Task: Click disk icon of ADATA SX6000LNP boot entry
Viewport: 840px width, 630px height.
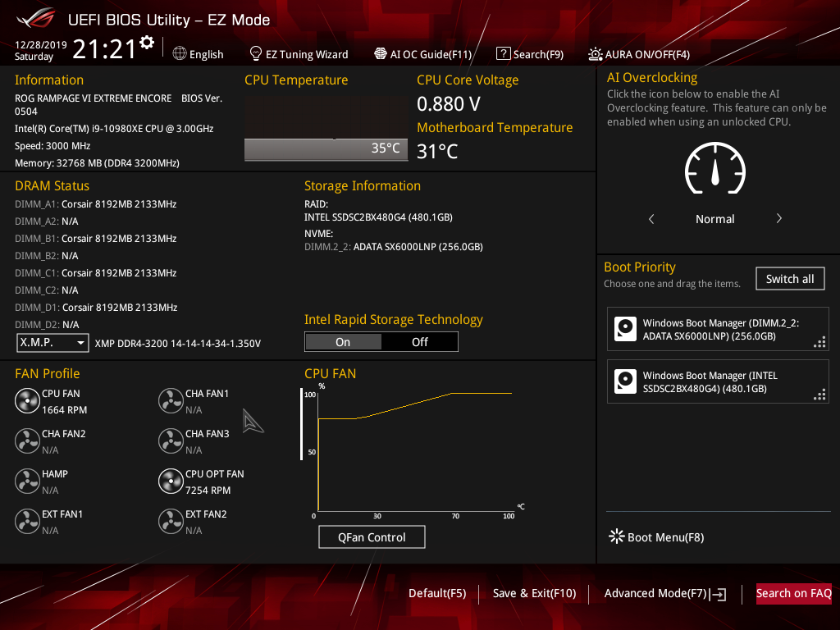Action: click(x=625, y=329)
